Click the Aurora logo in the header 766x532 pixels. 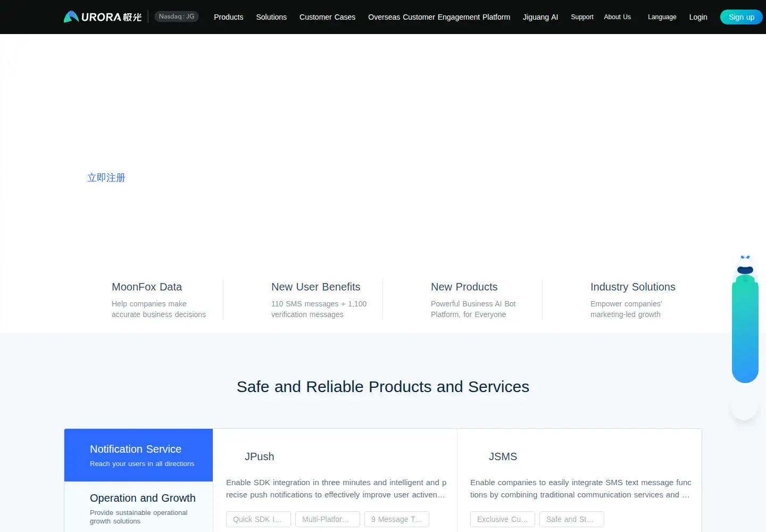[103, 17]
